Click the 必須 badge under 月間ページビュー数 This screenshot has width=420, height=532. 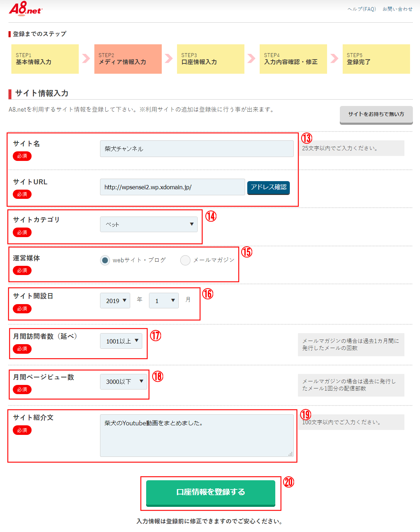click(22, 390)
